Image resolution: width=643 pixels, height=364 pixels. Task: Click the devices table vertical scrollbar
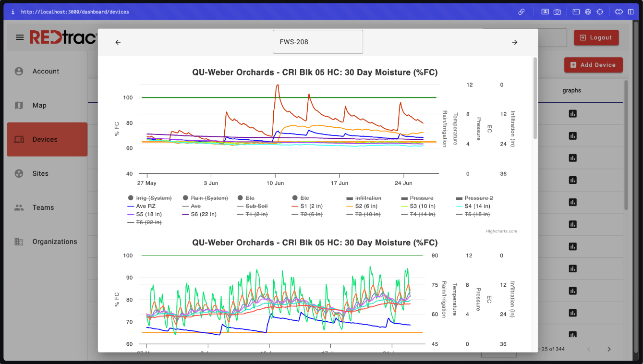(x=626, y=145)
